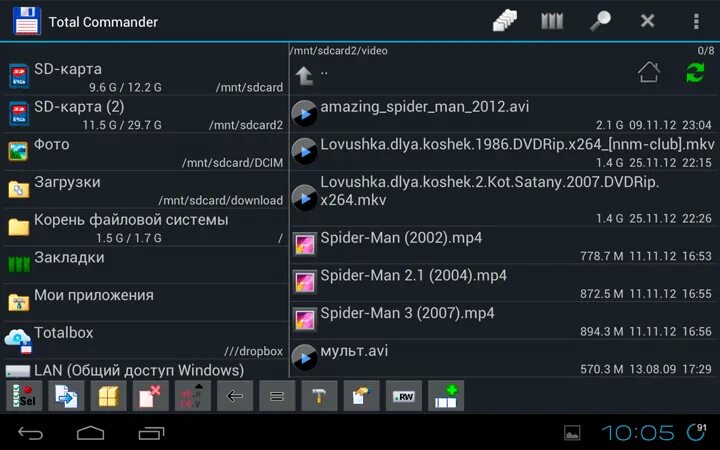Tap the 570.3 M 13.08.09 17:29 details

[x=646, y=369]
